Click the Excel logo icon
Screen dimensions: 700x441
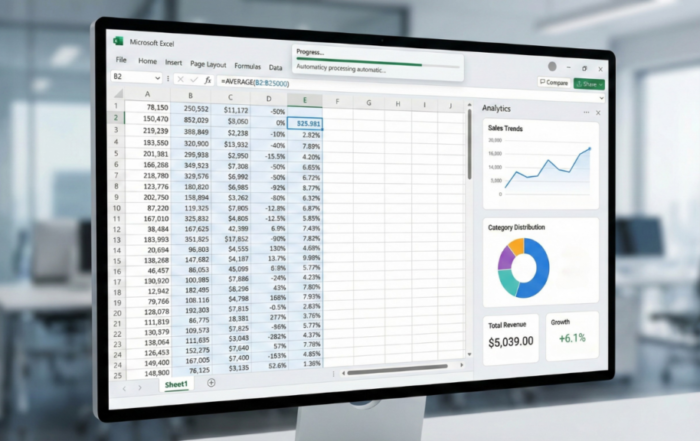(118, 41)
